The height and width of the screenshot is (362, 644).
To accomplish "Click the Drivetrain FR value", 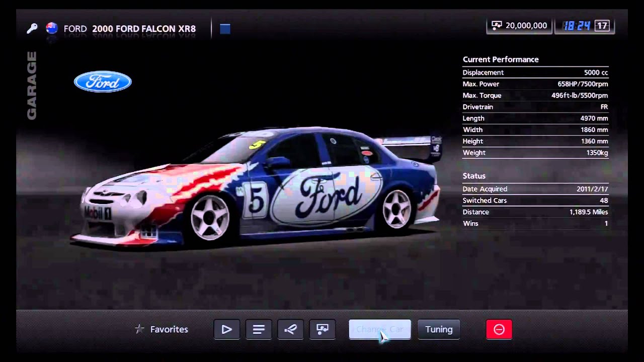I will [604, 107].
